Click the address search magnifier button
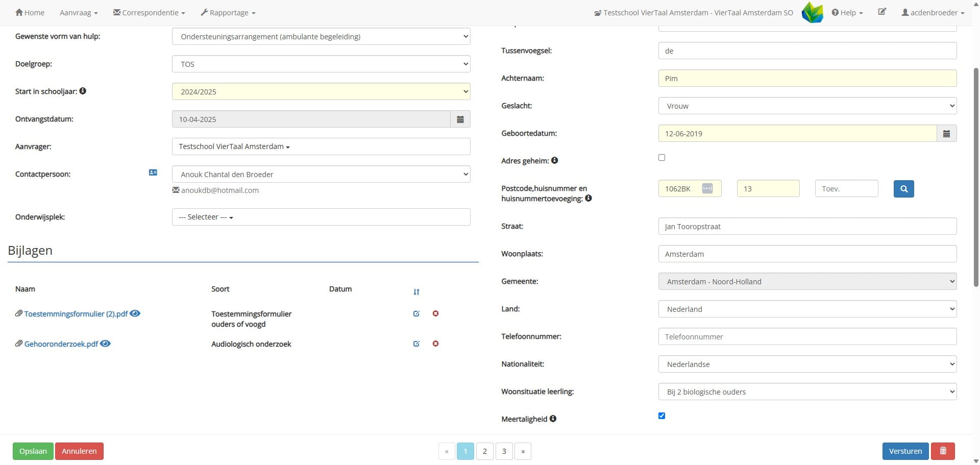 pyautogui.click(x=903, y=189)
